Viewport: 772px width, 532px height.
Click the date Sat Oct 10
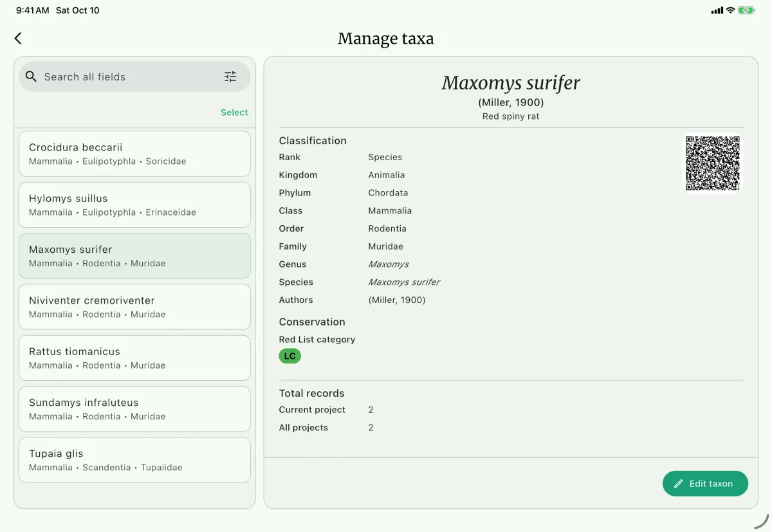78,10
